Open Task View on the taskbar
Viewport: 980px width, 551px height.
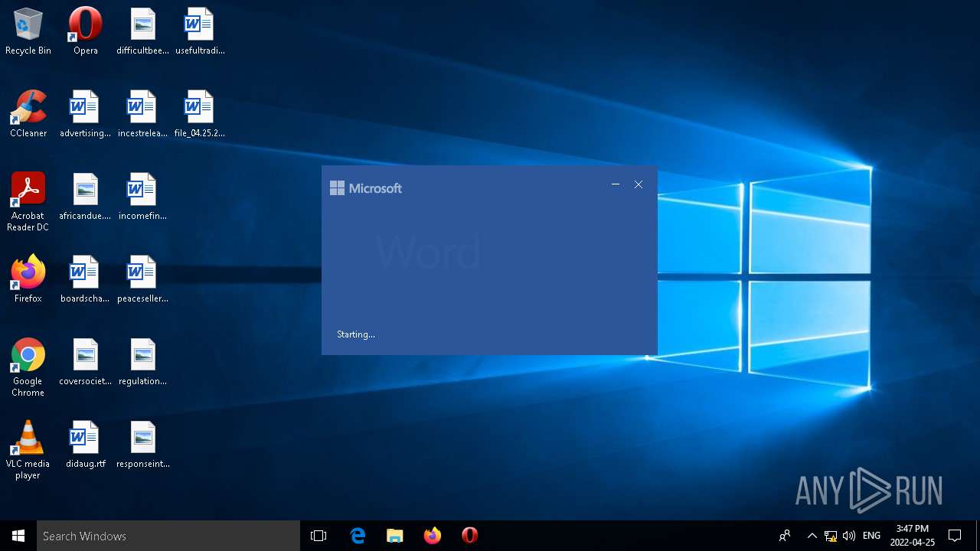pyautogui.click(x=318, y=536)
